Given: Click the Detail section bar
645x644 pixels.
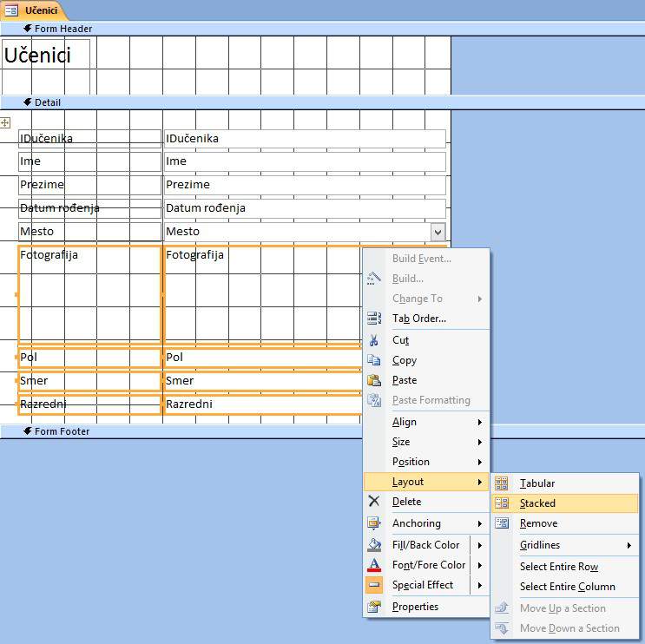Looking at the screenshot, I should click(x=323, y=102).
